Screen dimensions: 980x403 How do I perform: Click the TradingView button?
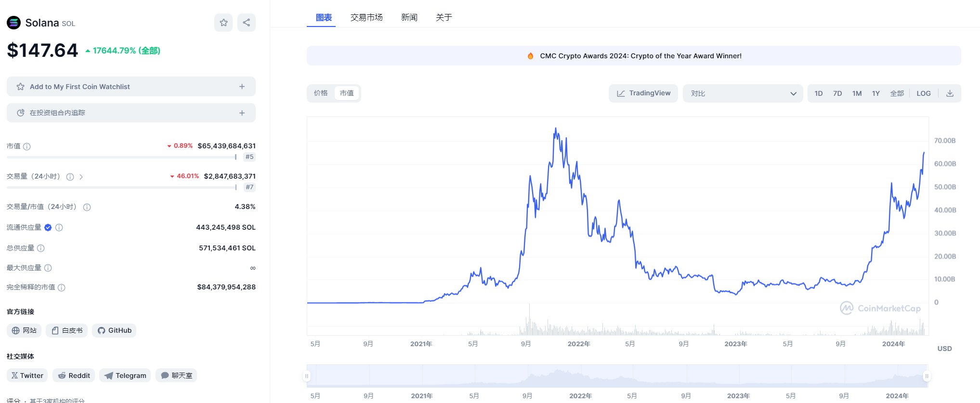[643, 93]
